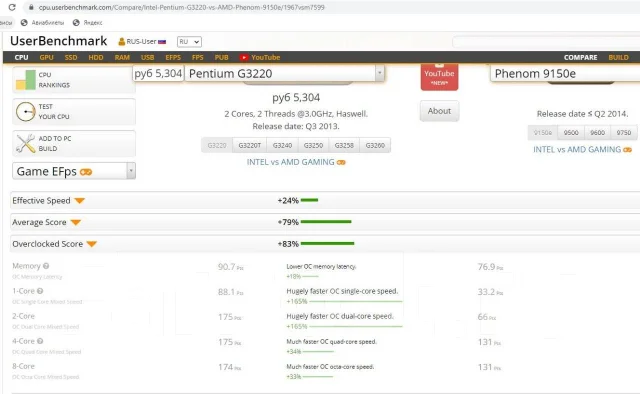This screenshot has height=394, width=640.
Task: Collapse Overclocked Score with its orange arrow
Action: (x=91, y=244)
